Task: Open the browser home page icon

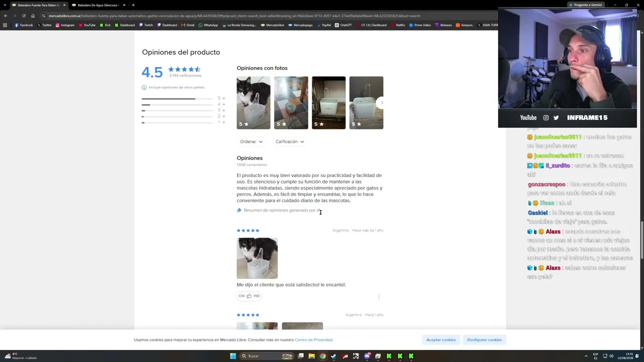Action: tap(33, 16)
